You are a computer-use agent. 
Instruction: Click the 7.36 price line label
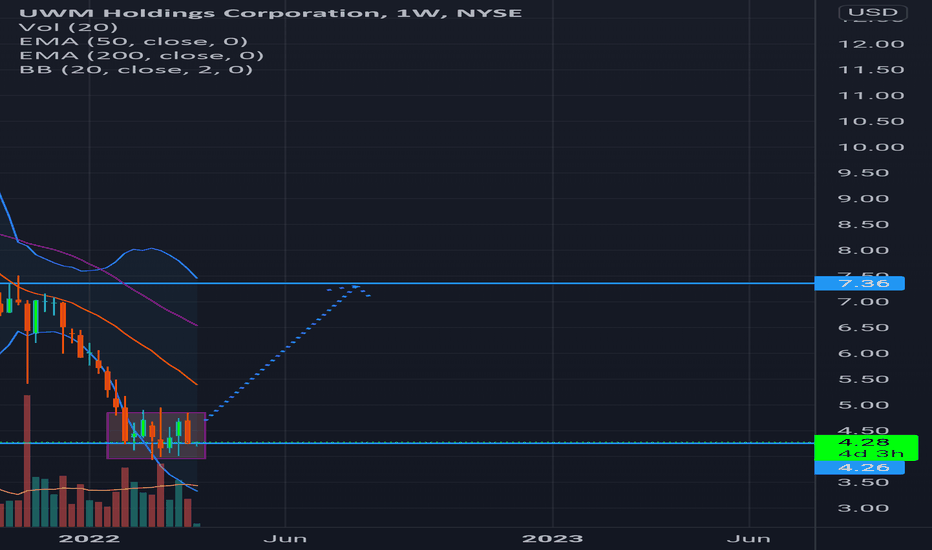coord(859,284)
